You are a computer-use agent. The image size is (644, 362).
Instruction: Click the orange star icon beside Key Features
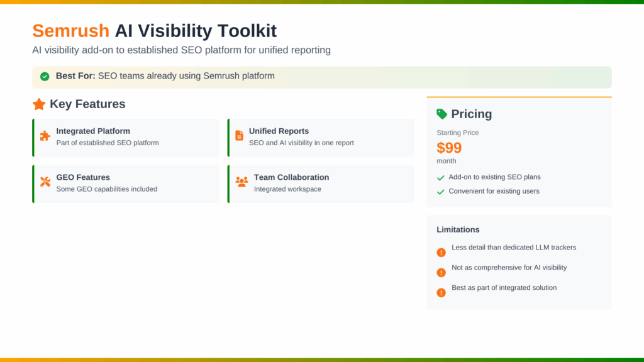click(39, 104)
